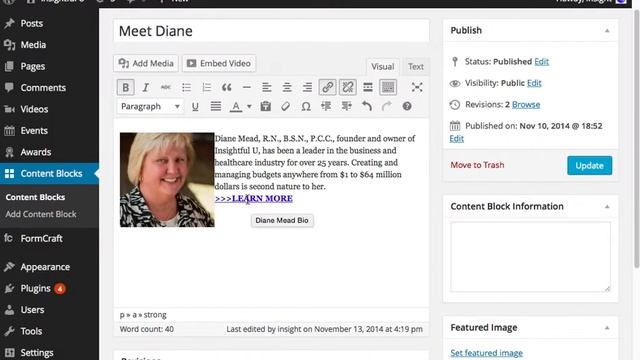Browse the post revisions
Image resolution: width=640 pixels, height=360 pixels.
(526, 104)
